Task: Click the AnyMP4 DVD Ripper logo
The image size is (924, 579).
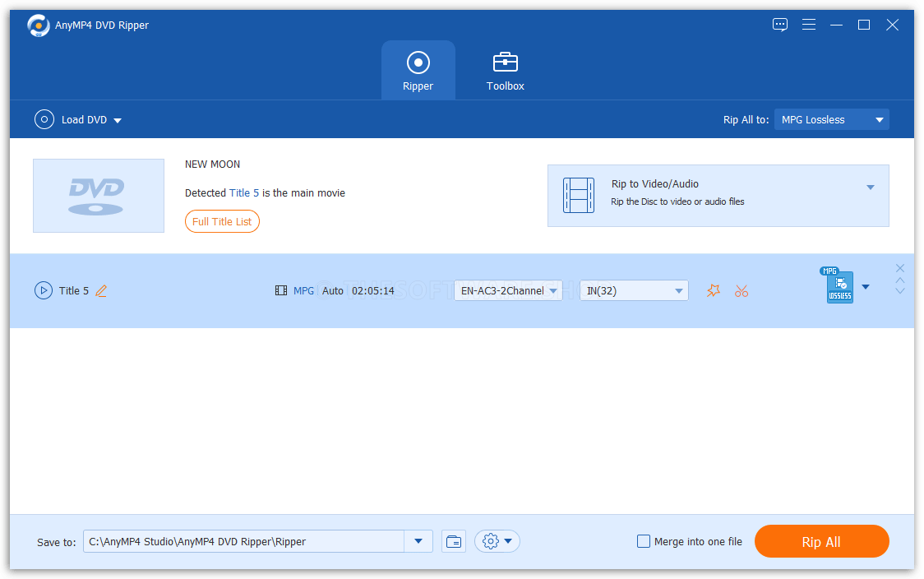Action: pos(39,25)
